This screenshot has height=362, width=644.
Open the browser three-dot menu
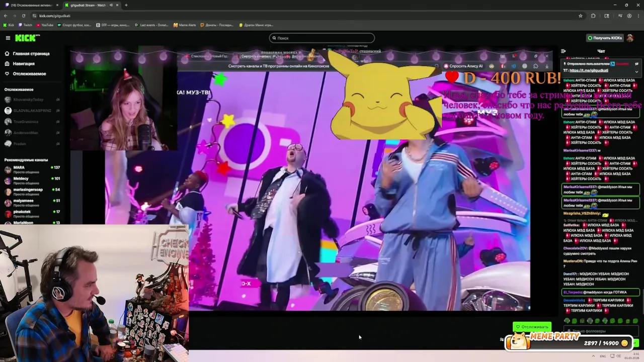(638, 16)
